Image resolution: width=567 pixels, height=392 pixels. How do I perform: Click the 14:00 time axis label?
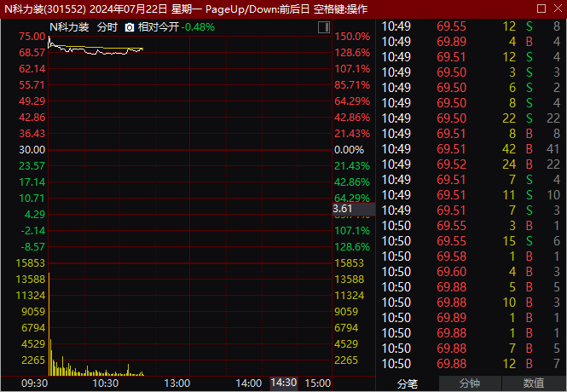coord(248,383)
